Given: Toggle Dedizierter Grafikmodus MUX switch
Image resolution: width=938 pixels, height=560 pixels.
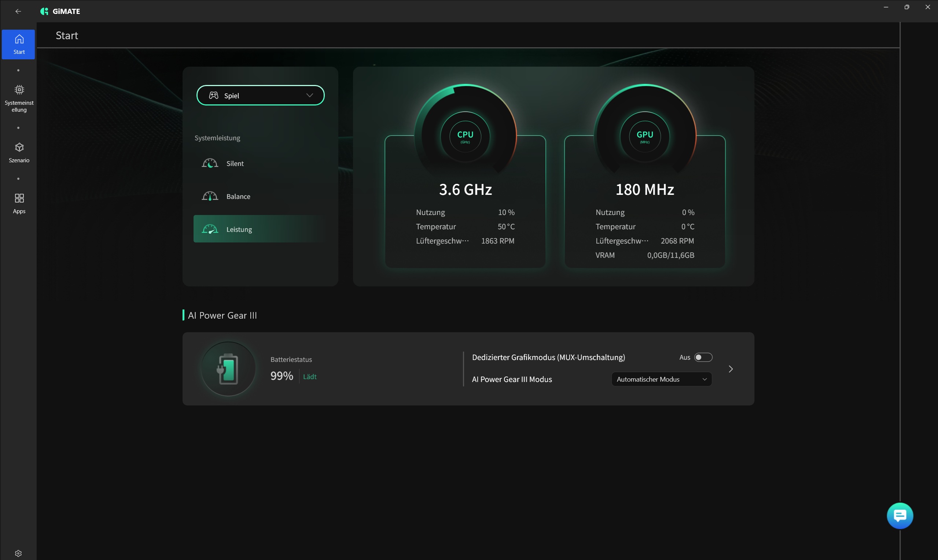Looking at the screenshot, I should 703,357.
